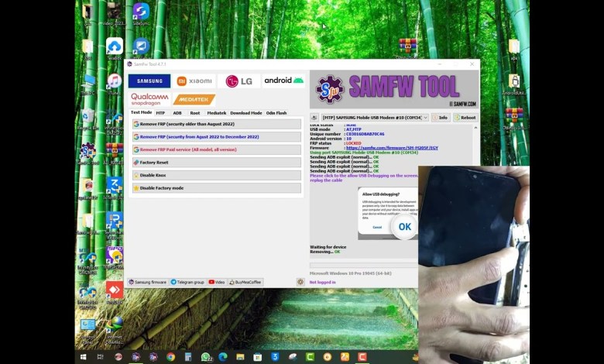Click the Telegram group link
This screenshot has height=364, width=604.
pos(187,282)
